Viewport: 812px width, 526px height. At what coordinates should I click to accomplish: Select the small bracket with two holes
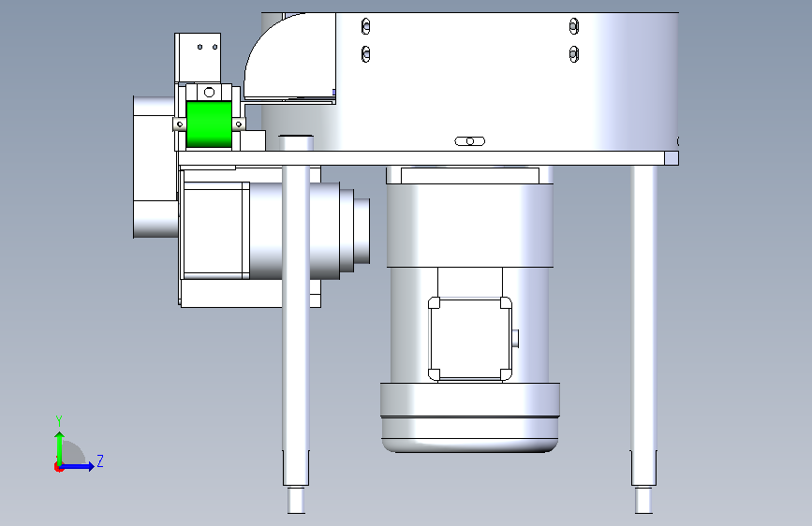coord(198,57)
